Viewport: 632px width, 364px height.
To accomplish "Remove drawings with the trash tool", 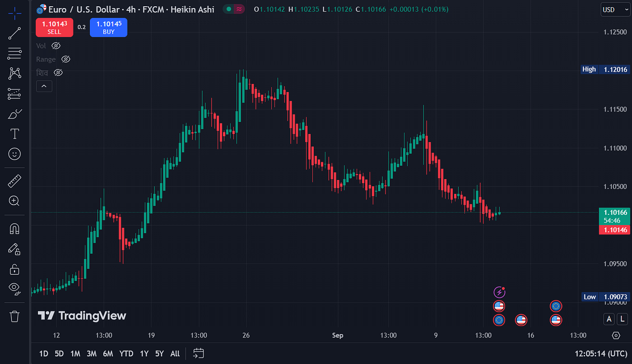I will point(14,316).
